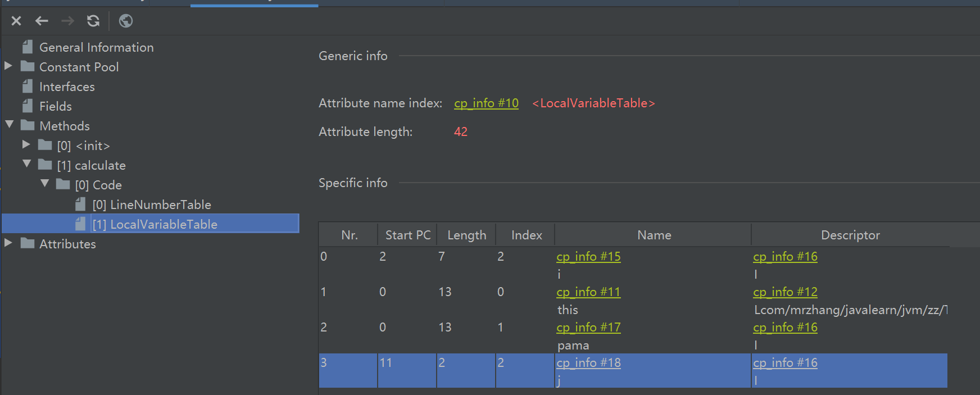Collapse the [1] calculate method
The height and width of the screenshot is (395, 980).
pos(26,164)
